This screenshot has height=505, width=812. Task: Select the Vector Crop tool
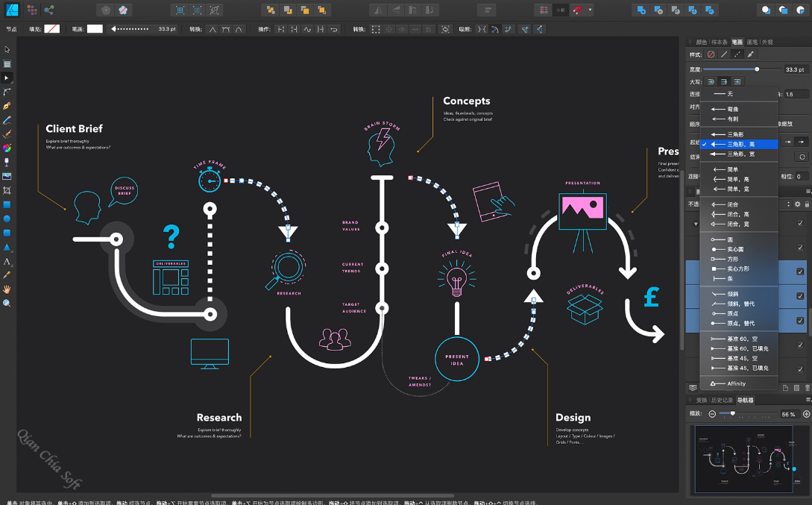[7, 191]
